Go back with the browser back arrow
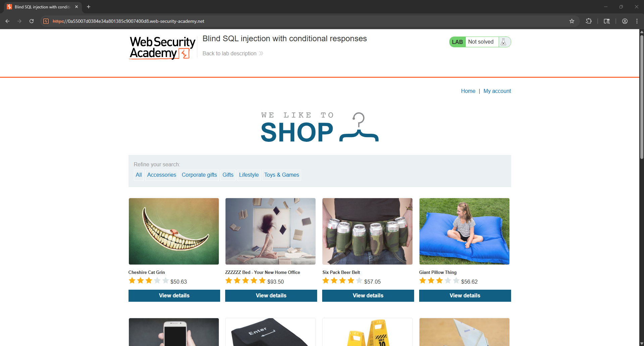 point(7,21)
